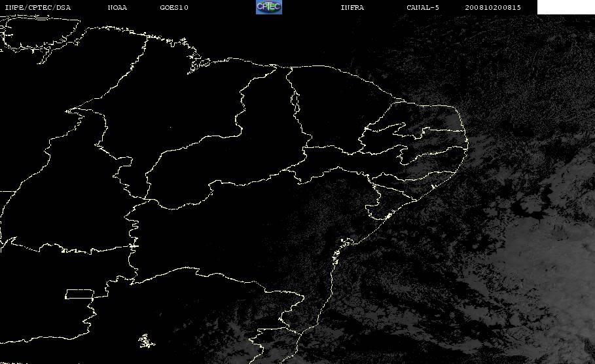Click the 200810200815 timestamp
595x364 pixels.
(493, 7)
